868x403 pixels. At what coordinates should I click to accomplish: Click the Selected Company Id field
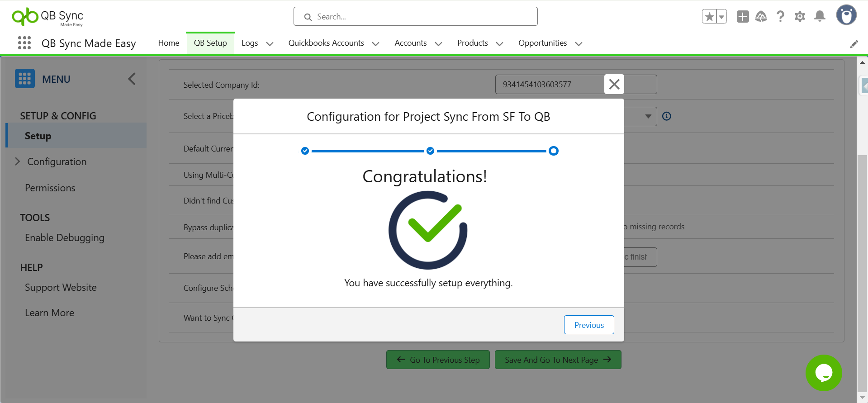pos(576,85)
